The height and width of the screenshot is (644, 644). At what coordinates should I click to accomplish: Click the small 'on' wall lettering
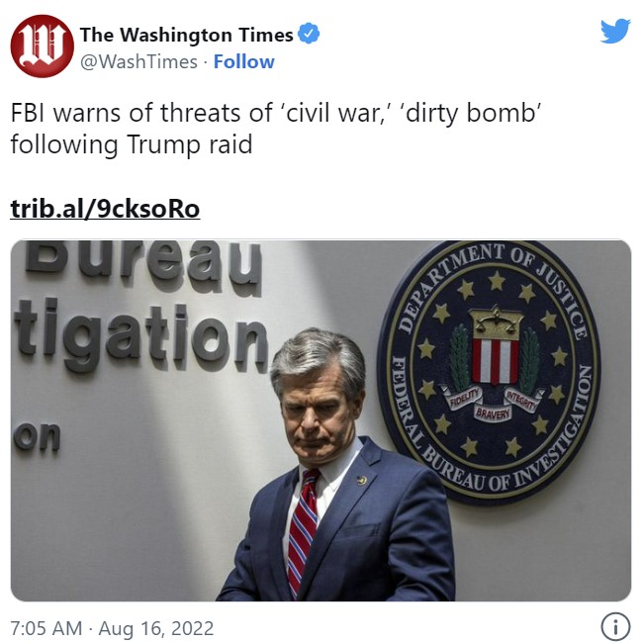37,436
